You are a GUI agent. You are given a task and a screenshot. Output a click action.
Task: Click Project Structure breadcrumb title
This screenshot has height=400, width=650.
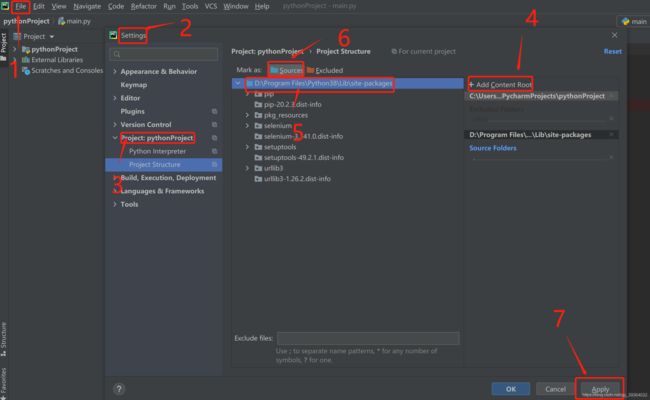point(343,51)
